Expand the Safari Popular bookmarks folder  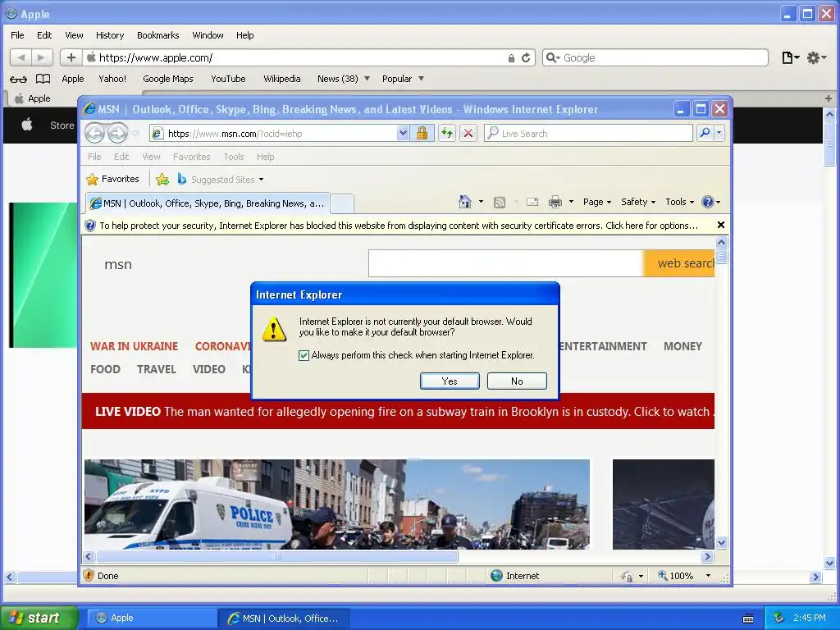click(x=403, y=79)
